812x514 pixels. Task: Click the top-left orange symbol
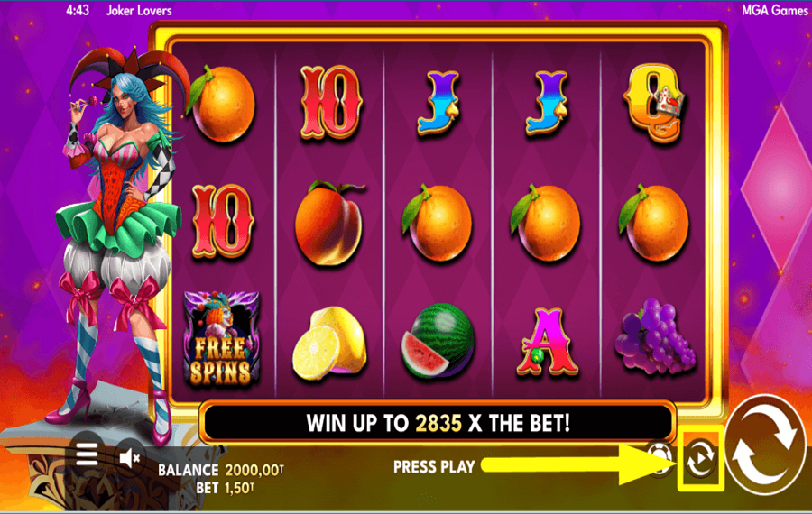point(222,104)
